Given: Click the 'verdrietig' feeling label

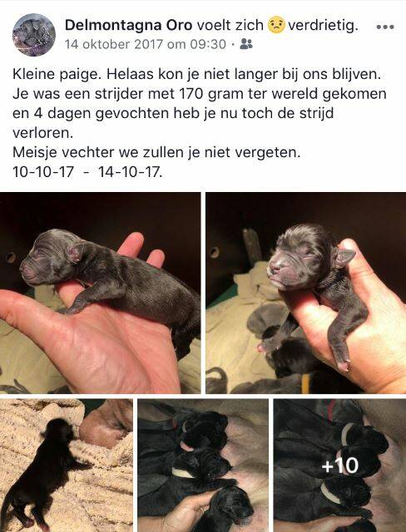Looking at the screenshot, I should pos(323,25).
